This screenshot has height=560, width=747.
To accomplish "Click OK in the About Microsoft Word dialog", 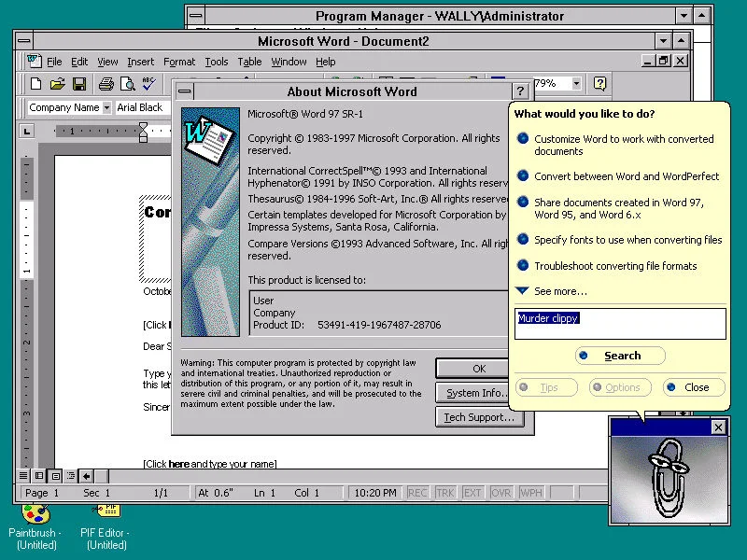I will pos(479,369).
